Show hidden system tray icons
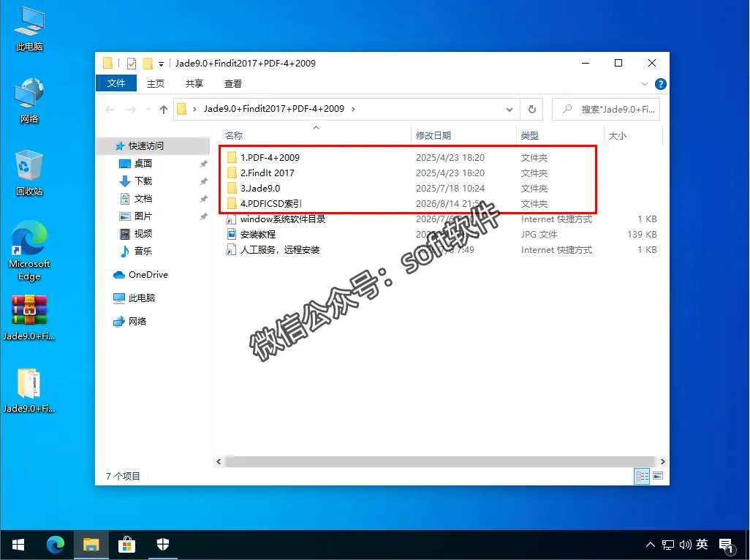 (x=651, y=545)
